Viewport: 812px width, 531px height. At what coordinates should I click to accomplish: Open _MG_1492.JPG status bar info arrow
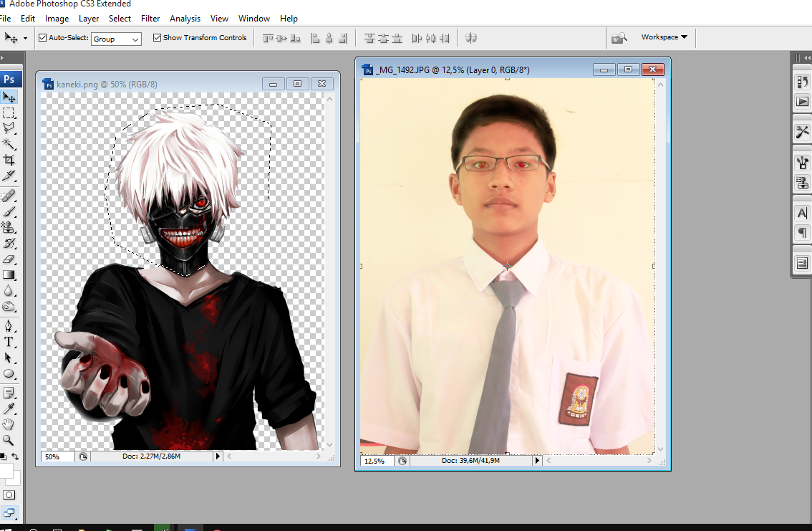(537, 460)
